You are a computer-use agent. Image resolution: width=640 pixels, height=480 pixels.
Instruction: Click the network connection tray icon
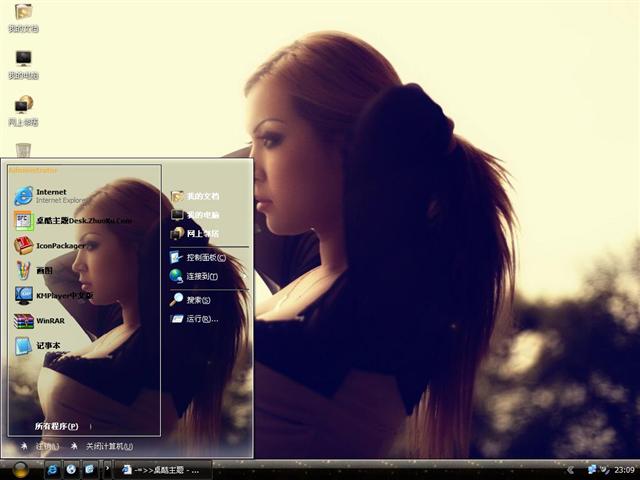(x=592, y=470)
